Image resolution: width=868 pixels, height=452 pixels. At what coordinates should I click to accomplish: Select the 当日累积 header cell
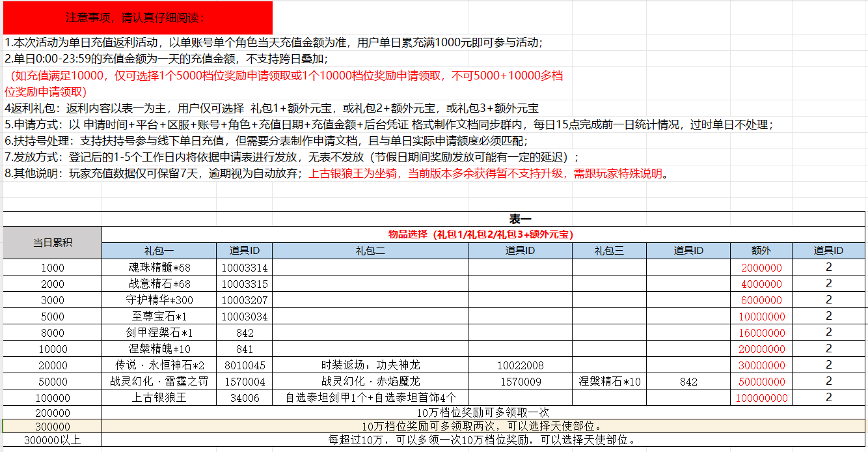click(x=53, y=242)
